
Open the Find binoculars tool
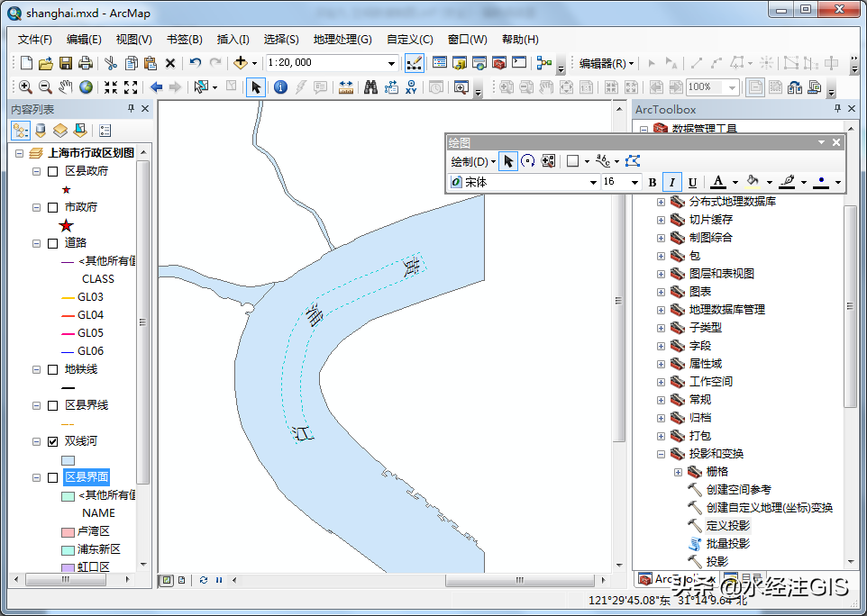(x=371, y=86)
